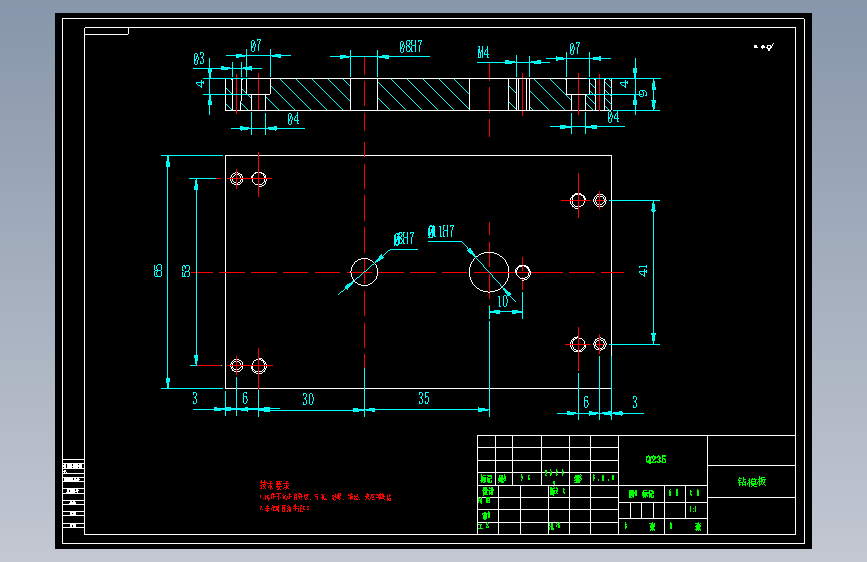
Task: Click the M4 thread label
Action: 483,53
